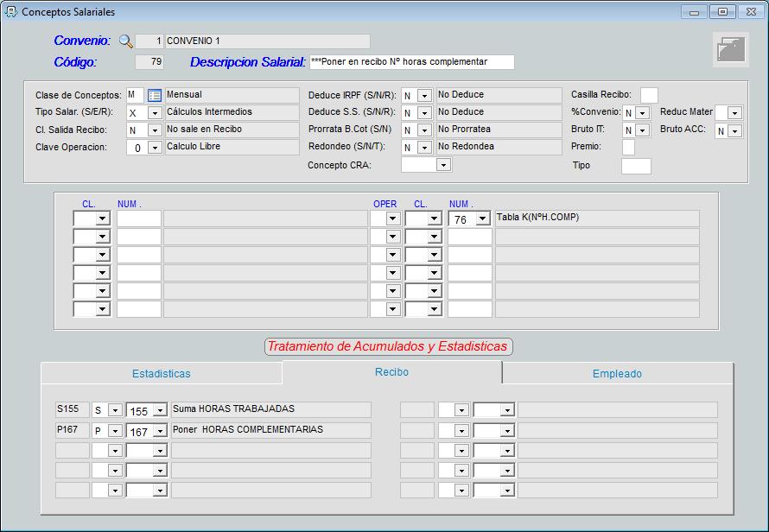Expand the Tipo Salar. dropdown
The image size is (769, 532).
155,113
